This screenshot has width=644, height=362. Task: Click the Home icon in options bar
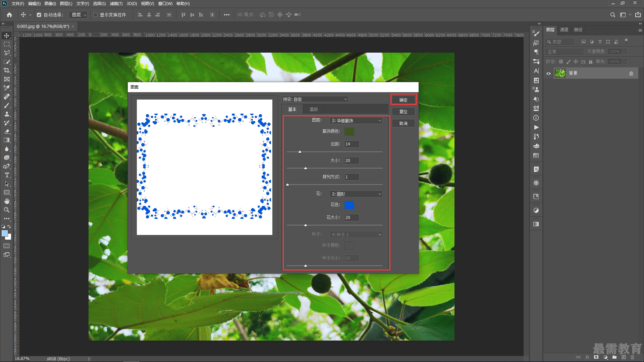click(x=9, y=15)
